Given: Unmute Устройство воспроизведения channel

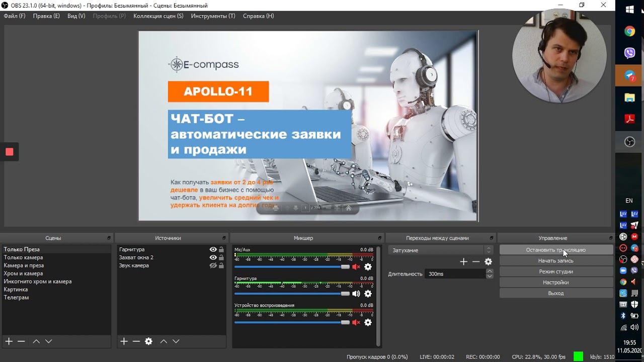Looking at the screenshot, I should coord(356,322).
